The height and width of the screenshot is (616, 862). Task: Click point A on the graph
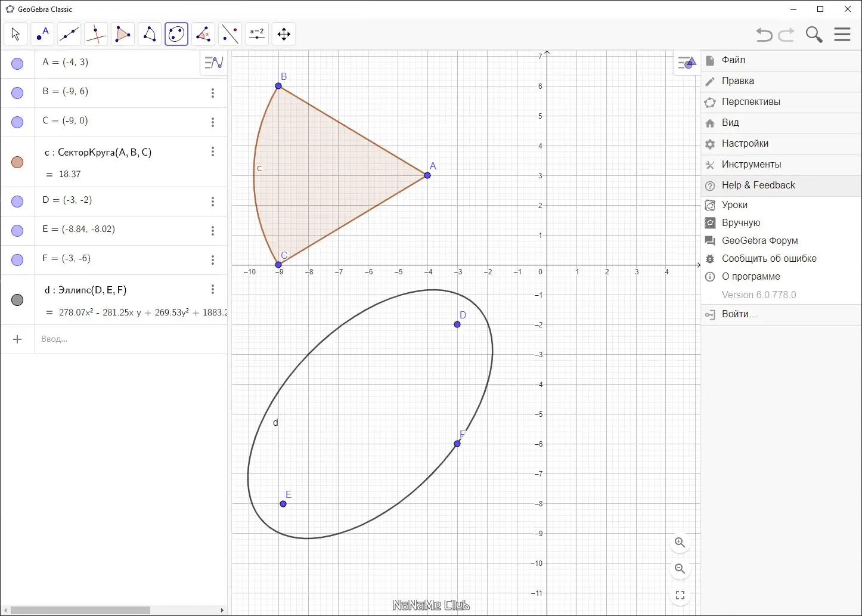point(427,175)
